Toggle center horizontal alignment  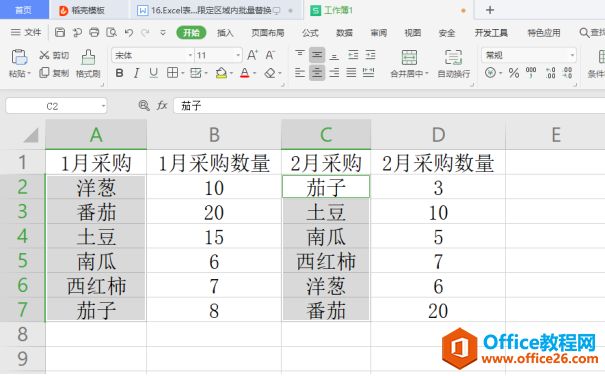click(317, 72)
